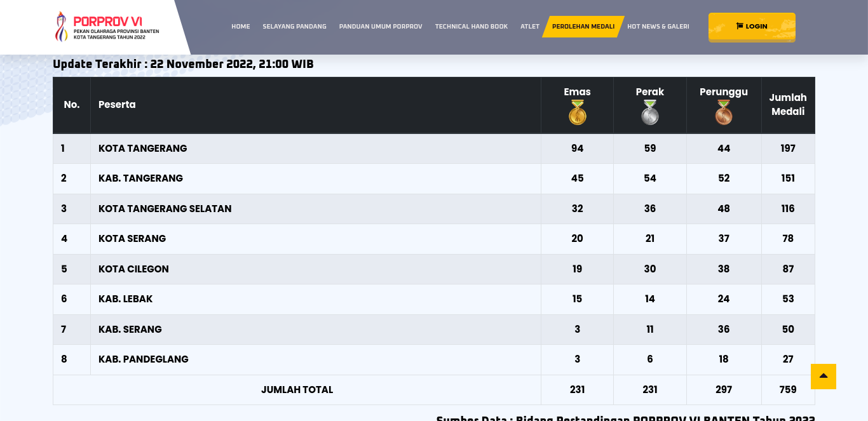Open Hot News & Galeri
The image size is (868, 421).
[658, 27]
